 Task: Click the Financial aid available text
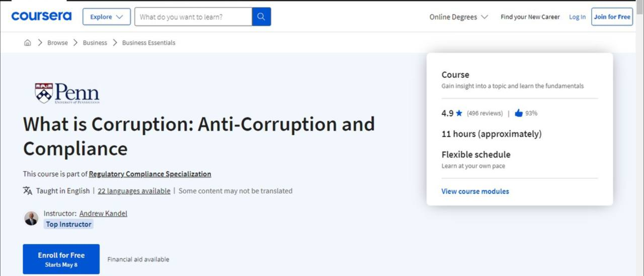(138, 259)
